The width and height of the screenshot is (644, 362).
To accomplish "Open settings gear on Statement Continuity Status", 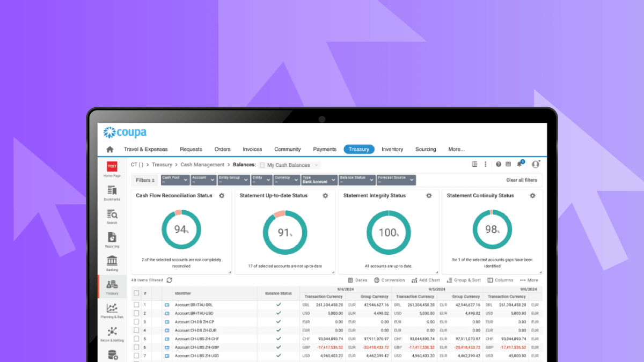I will point(532,196).
